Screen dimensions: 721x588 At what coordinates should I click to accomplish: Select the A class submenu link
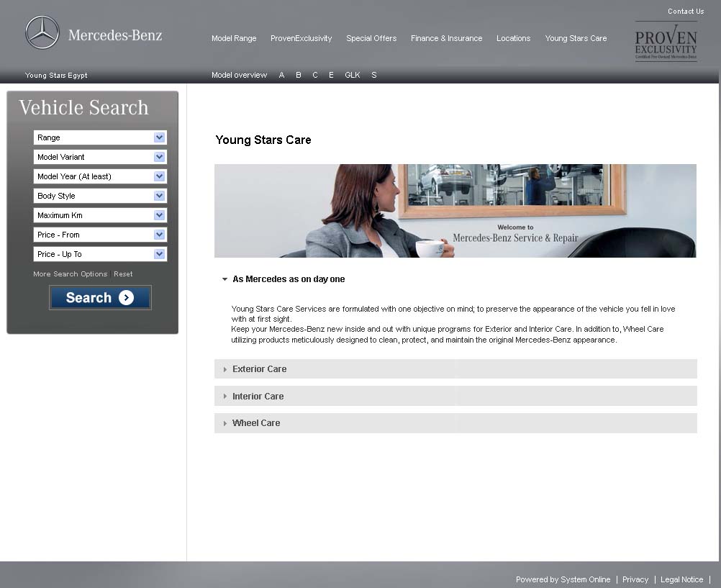281,75
